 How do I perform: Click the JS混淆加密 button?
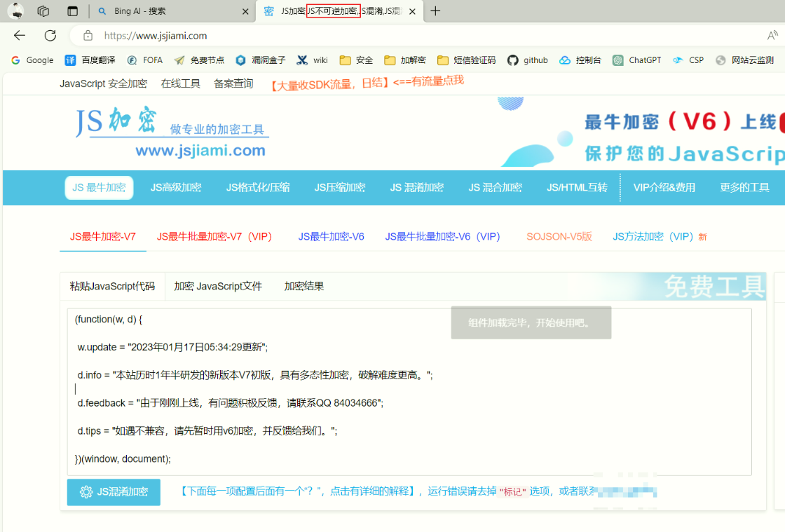click(114, 492)
